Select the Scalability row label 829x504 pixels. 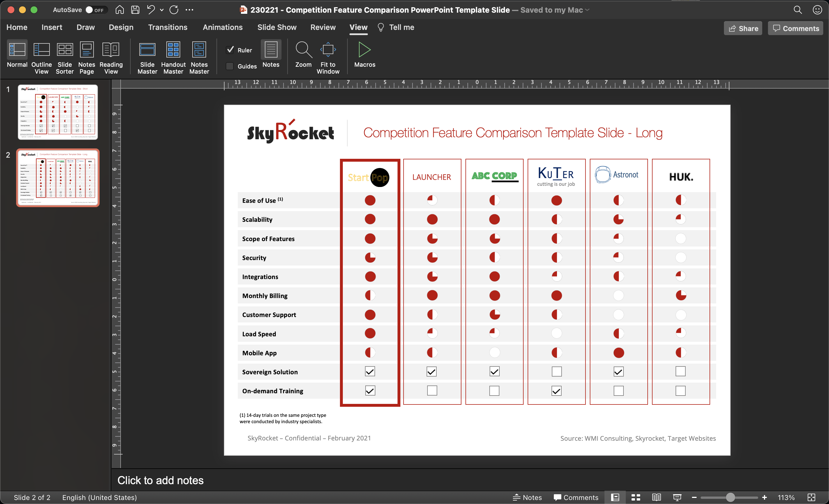257,219
